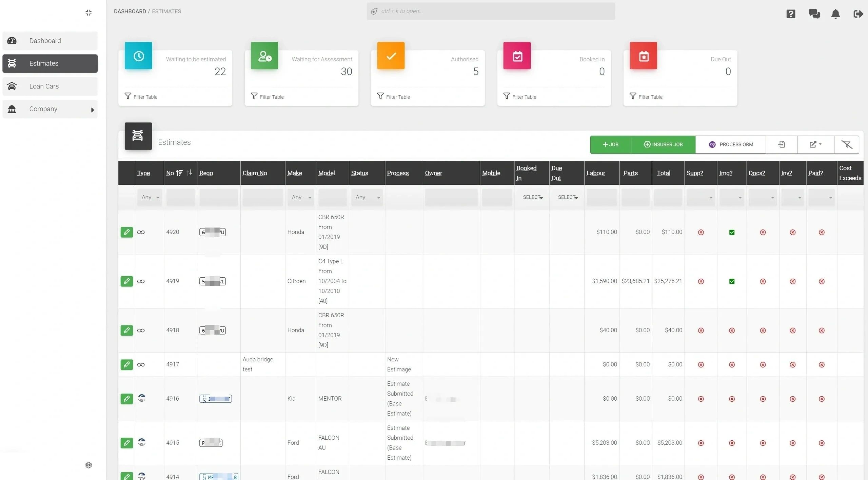Toggle the Img? green checkbox for job 4919
The height and width of the screenshot is (480, 868).
tap(732, 281)
